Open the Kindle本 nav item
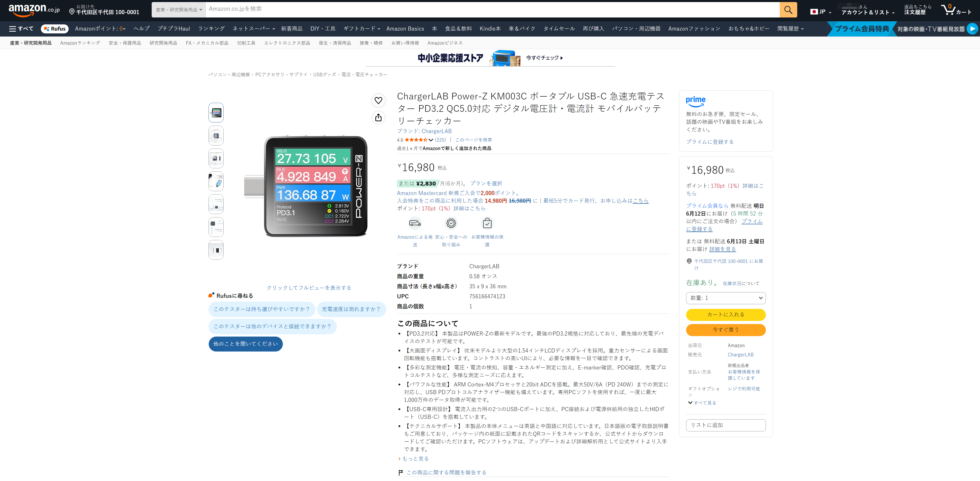This screenshot has width=980, height=481. click(x=490, y=29)
